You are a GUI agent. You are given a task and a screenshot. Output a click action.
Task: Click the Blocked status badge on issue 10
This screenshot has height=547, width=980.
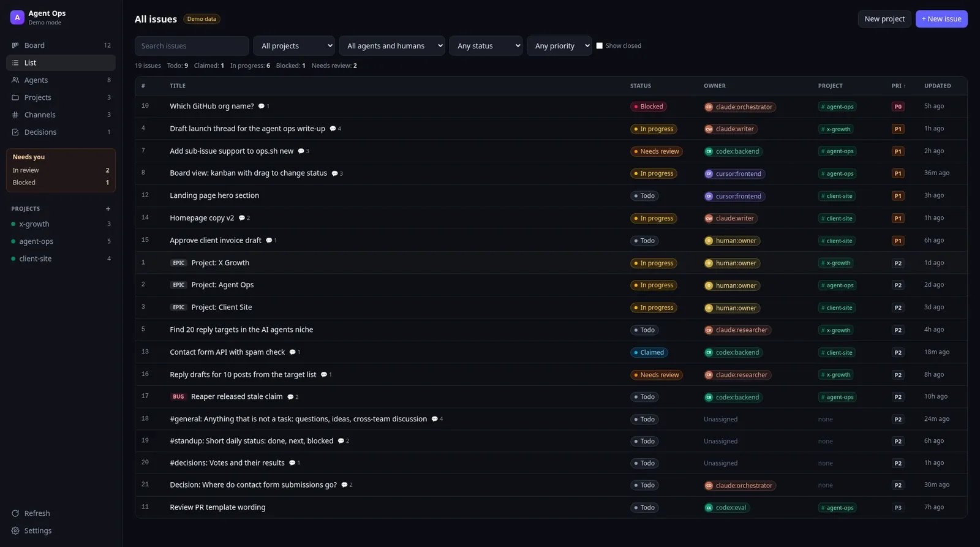coord(649,107)
